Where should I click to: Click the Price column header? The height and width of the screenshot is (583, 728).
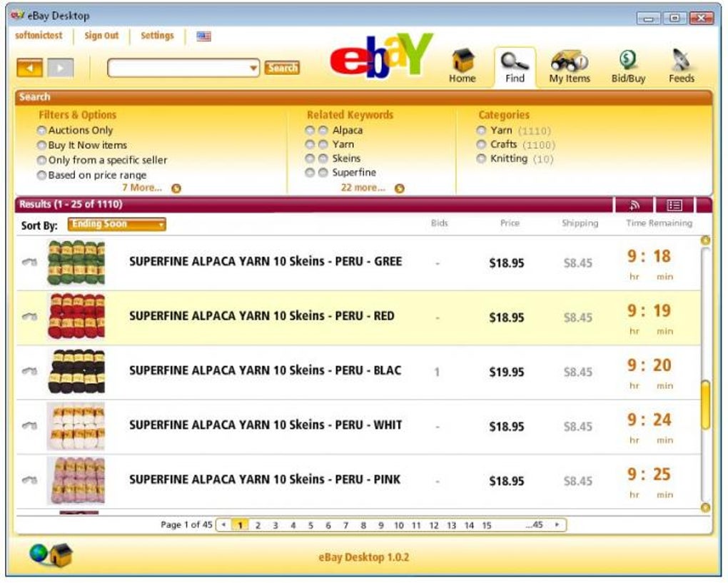[x=510, y=223]
